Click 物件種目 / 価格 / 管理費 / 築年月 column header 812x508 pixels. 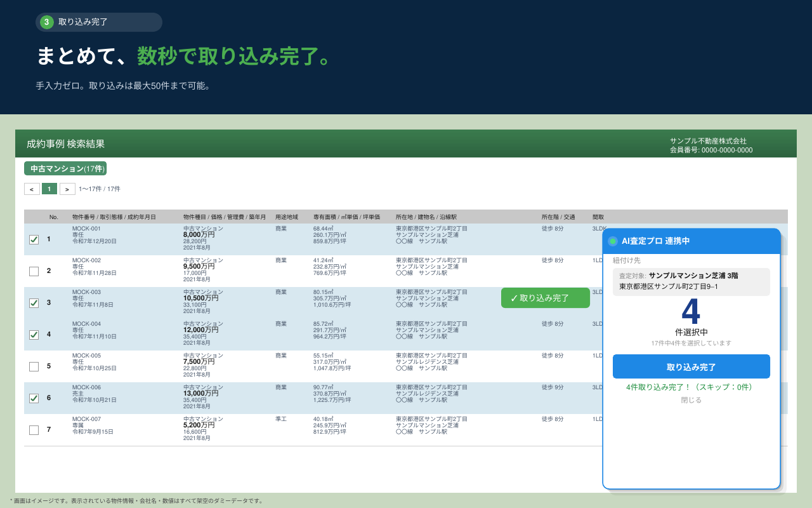(225, 217)
